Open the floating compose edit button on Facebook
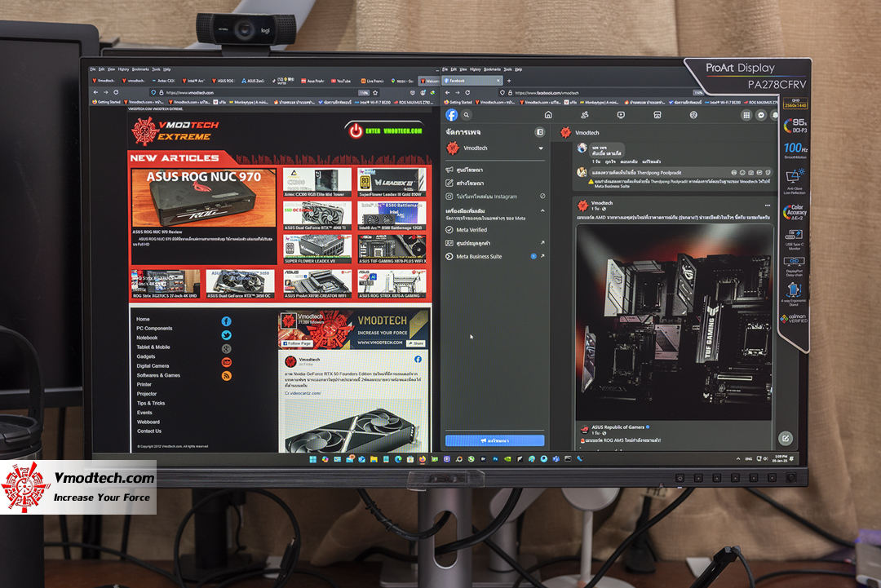This screenshot has width=881, height=588. (x=786, y=438)
